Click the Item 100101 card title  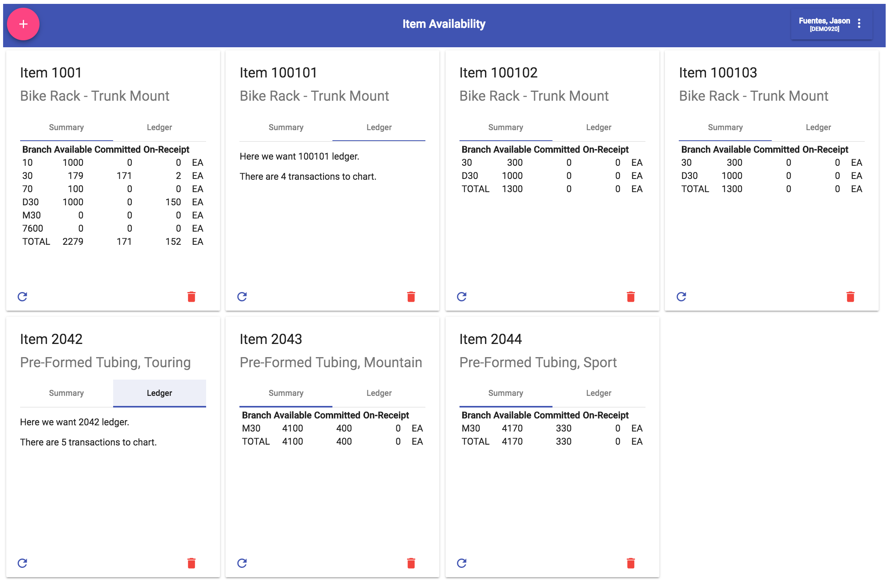tap(278, 73)
